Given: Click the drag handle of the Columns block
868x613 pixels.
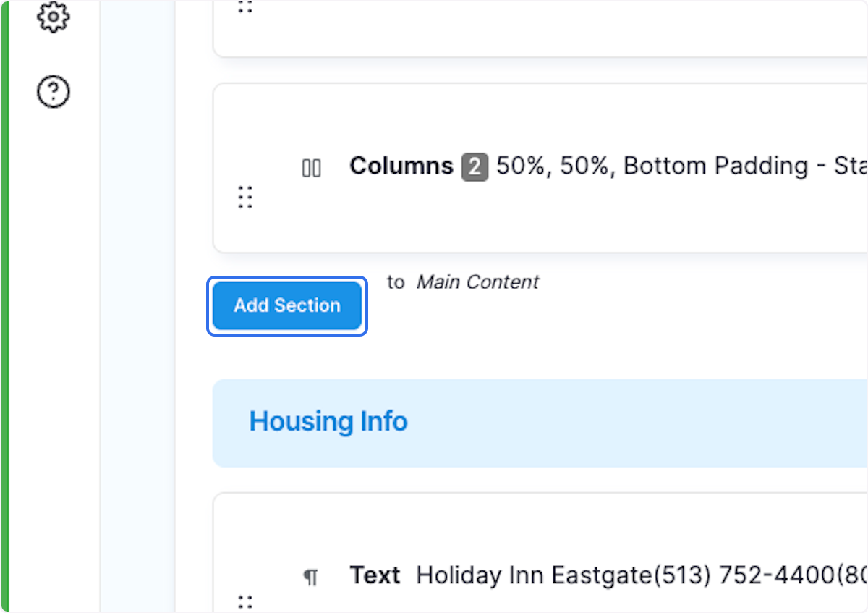Looking at the screenshot, I should point(244,198).
